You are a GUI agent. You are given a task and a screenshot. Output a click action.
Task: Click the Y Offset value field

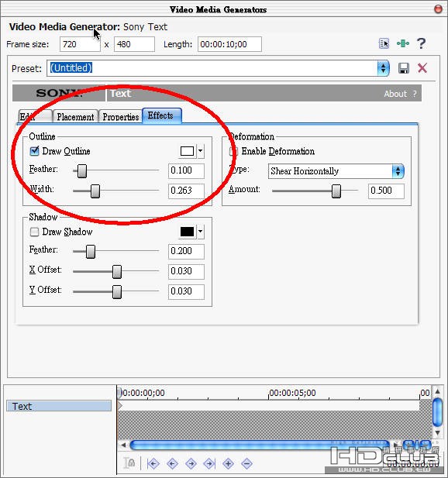click(x=186, y=291)
